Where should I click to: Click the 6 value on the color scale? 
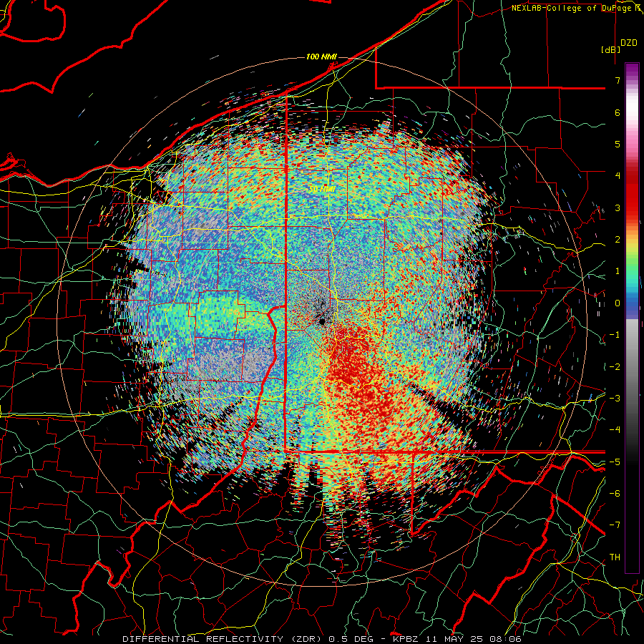pos(618,112)
